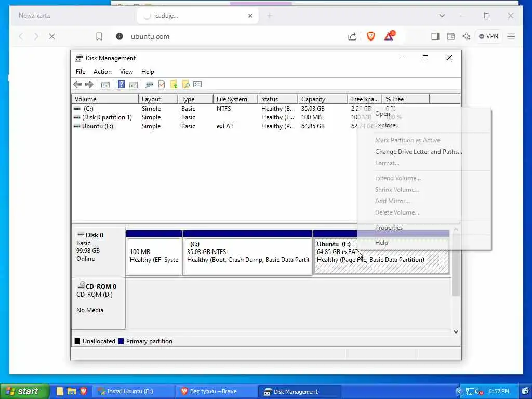Click the Disk 0 label panel

click(x=98, y=252)
